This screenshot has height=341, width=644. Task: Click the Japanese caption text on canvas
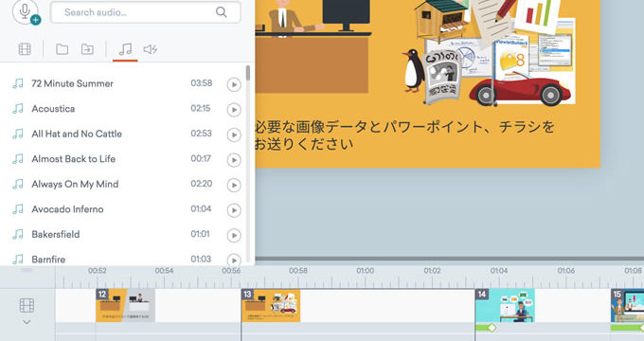point(404,135)
